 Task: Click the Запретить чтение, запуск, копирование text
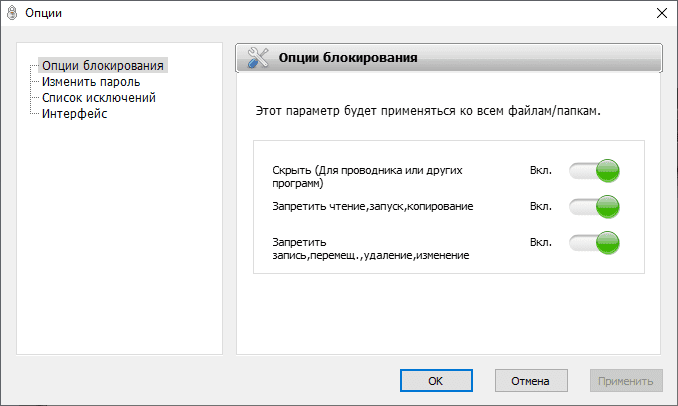point(372,207)
